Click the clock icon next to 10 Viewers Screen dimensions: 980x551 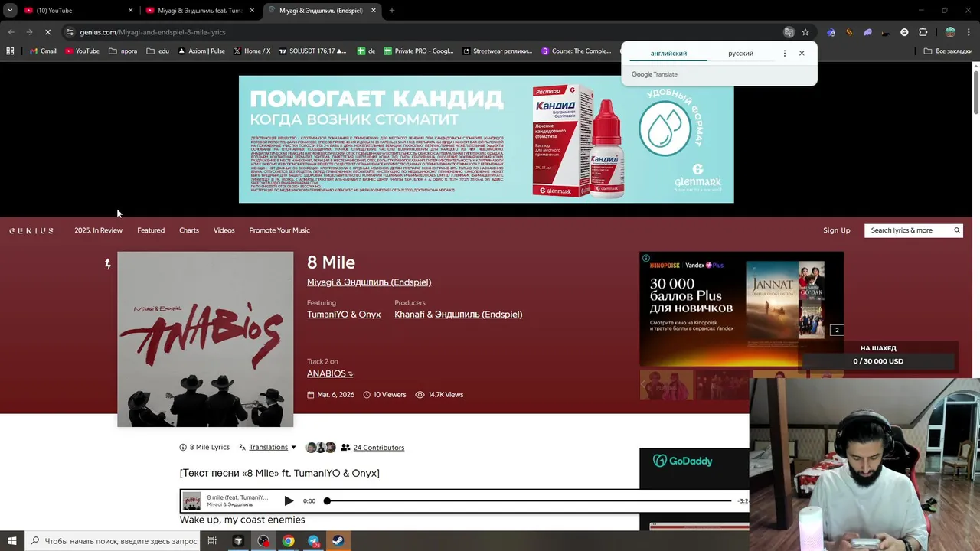point(367,395)
